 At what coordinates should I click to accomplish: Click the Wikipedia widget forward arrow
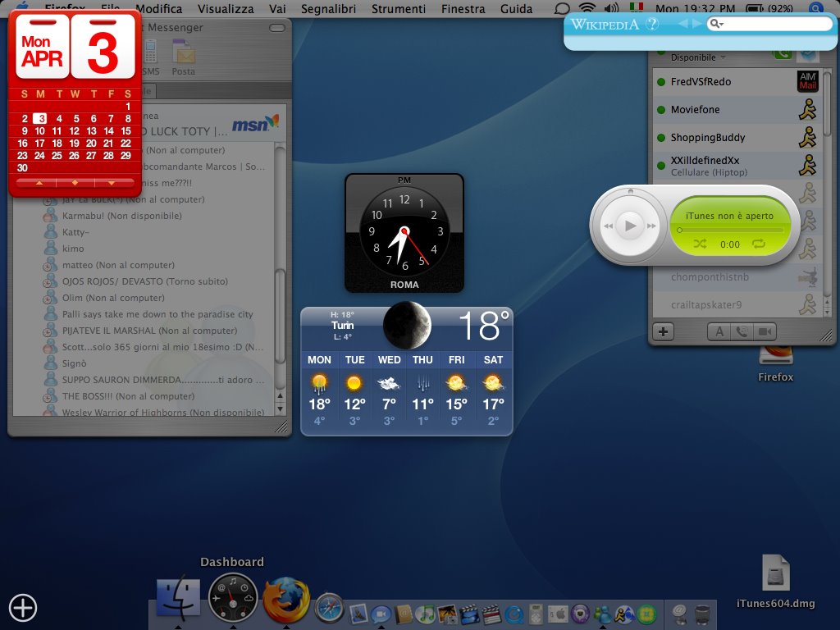(x=696, y=24)
